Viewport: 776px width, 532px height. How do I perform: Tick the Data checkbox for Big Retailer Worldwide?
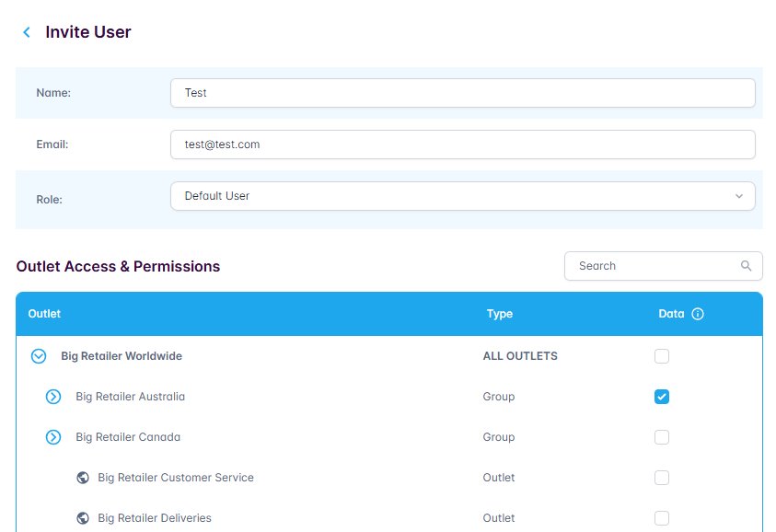662,356
